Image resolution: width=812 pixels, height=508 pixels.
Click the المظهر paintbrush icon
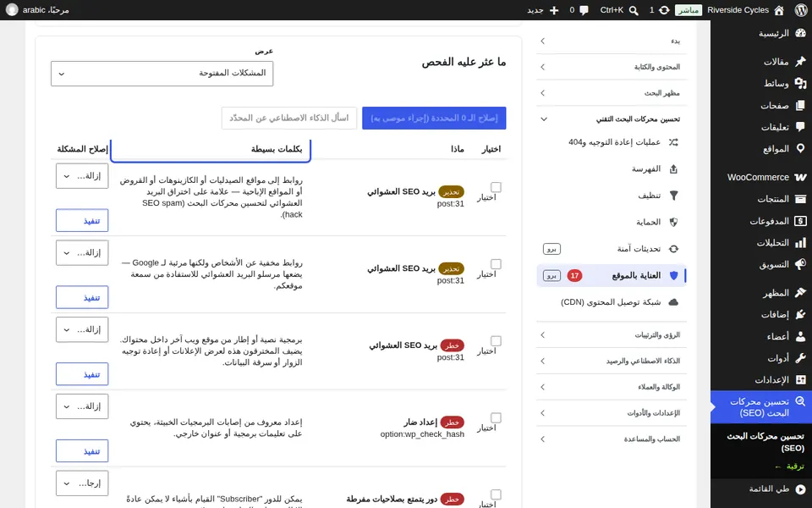tap(801, 293)
